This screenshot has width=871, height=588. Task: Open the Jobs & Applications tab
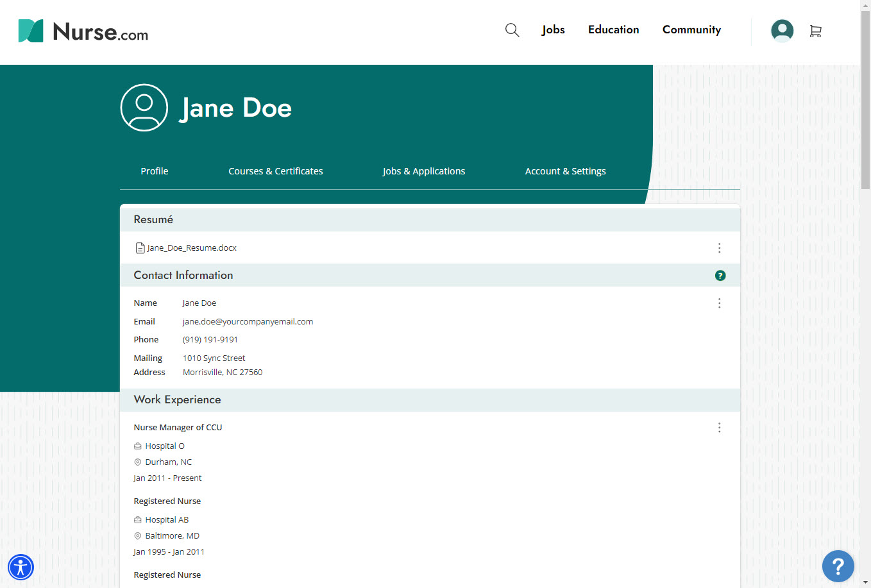[x=424, y=171]
